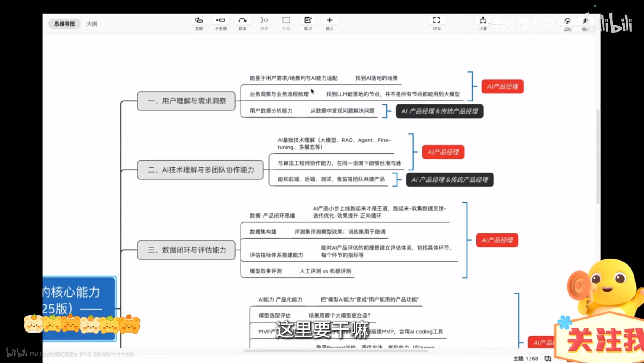Enter ZEN mode
The width and height of the screenshot is (644, 363).
tap(436, 21)
